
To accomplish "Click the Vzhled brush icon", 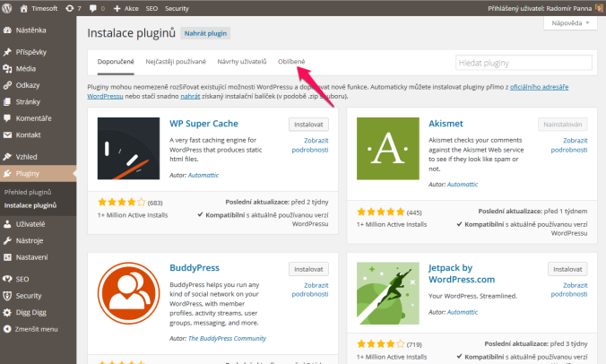I will pyautogui.click(x=7, y=157).
